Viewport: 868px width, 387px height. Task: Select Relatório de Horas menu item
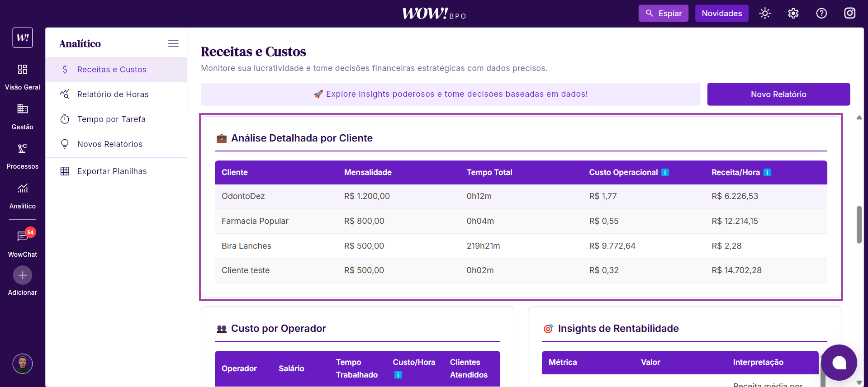[x=113, y=94]
